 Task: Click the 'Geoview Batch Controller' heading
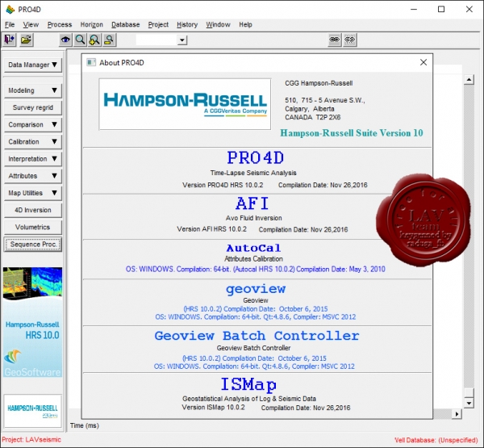(x=257, y=336)
